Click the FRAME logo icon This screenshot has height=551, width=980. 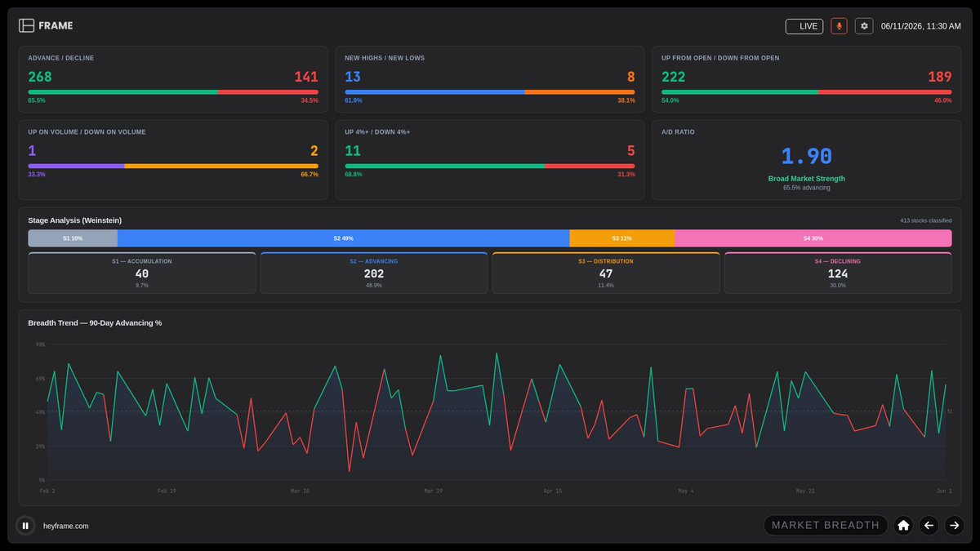(x=27, y=25)
